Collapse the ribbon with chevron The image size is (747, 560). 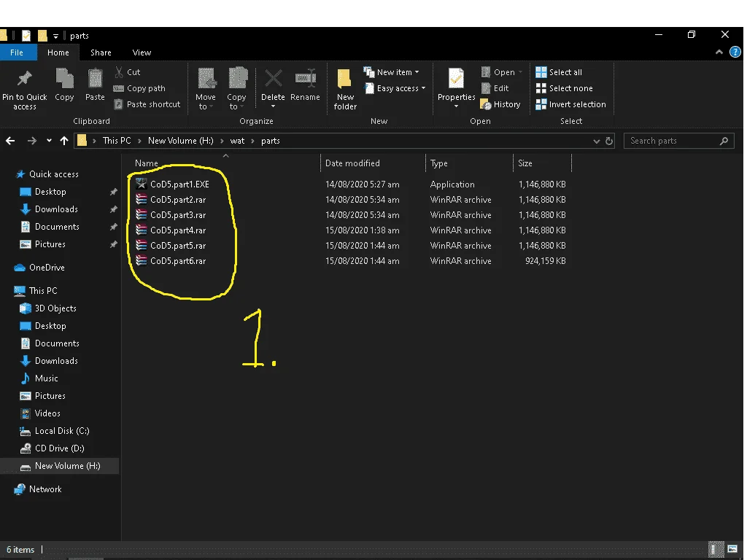719,52
